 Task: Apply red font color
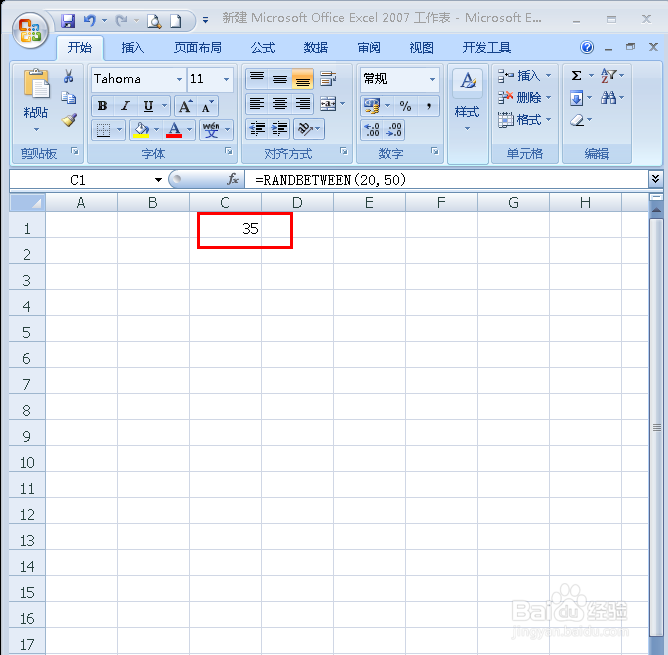(x=174, y=130)
